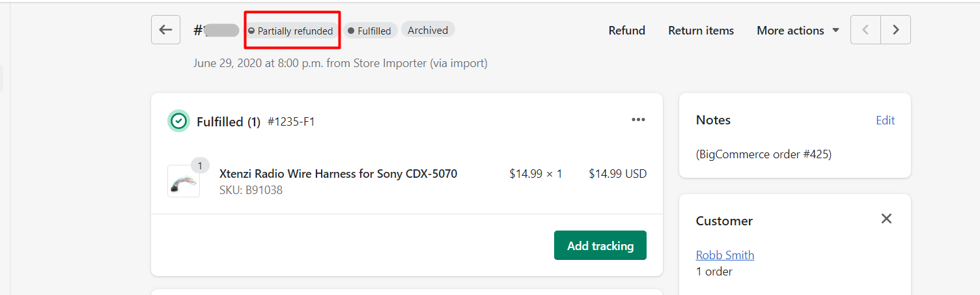Click the Refund action

click(626, 31)
